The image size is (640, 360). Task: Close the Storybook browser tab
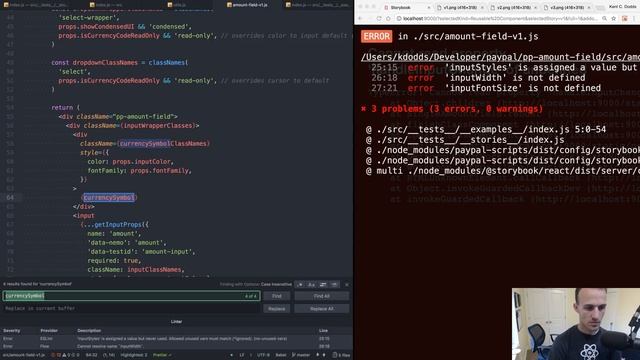(429, 7)
